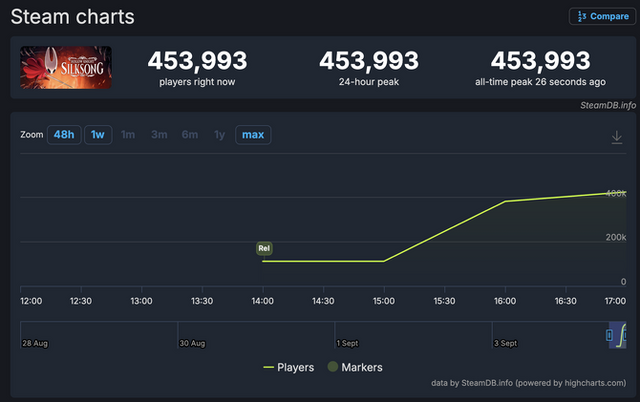Pick the 6m zoom range
640x402 pixels.
[x=190, y=135]
